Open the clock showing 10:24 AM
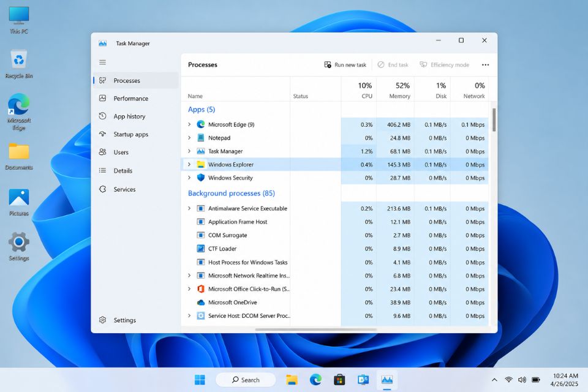The image size is (588, 392). tap(565, 380)
